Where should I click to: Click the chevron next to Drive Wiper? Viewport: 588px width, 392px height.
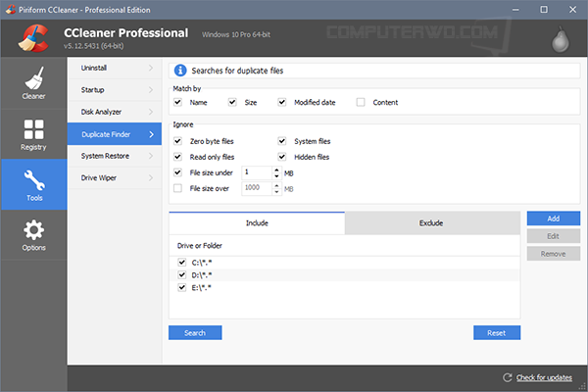(151, 177)
